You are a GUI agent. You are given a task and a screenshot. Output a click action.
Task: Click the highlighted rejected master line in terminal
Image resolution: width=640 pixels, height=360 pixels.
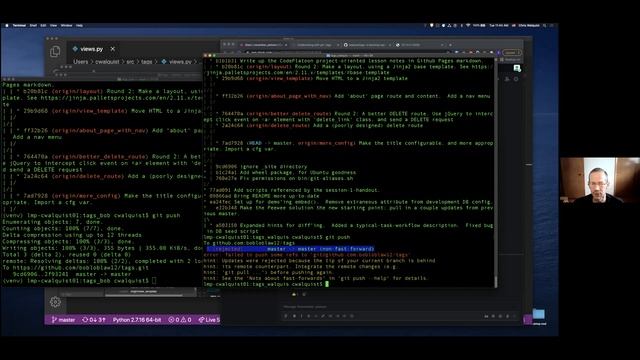(x=290, y=249)
